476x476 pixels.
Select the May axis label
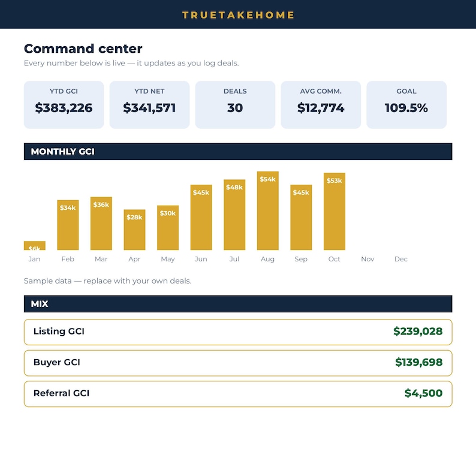click(x=168, y=259)
